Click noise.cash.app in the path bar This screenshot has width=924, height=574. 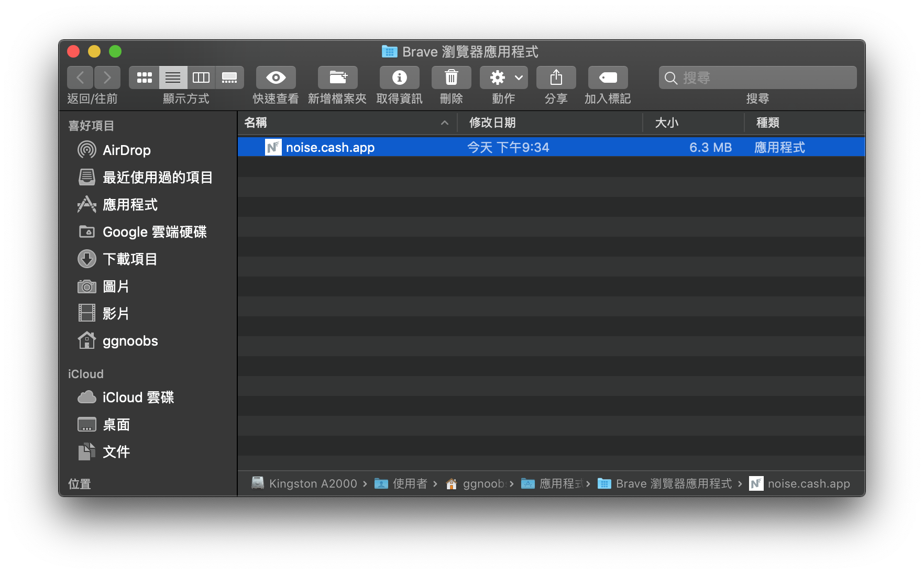800,483
